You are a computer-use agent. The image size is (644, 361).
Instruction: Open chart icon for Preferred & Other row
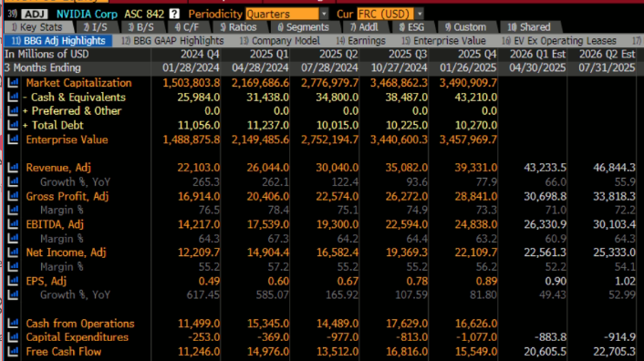pyautogui.click(x=13, y=111)
